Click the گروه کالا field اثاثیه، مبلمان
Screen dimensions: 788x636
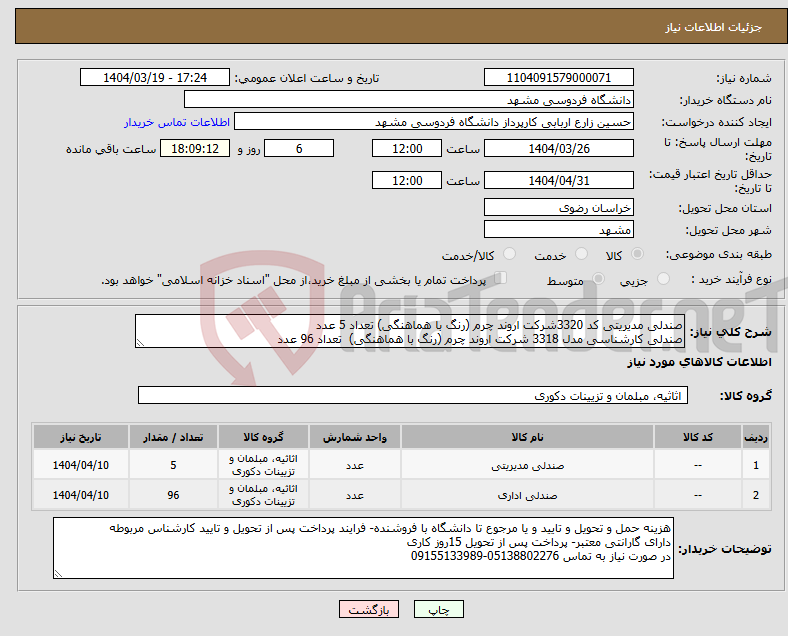(413, 395)
